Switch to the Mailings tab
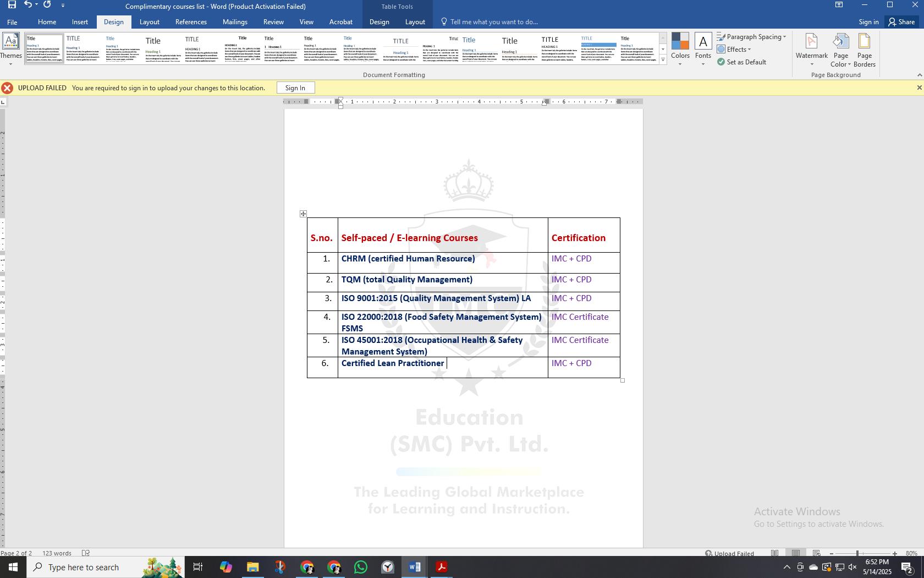The width and height of the screenshot is (924, 578). coord(235,22)
